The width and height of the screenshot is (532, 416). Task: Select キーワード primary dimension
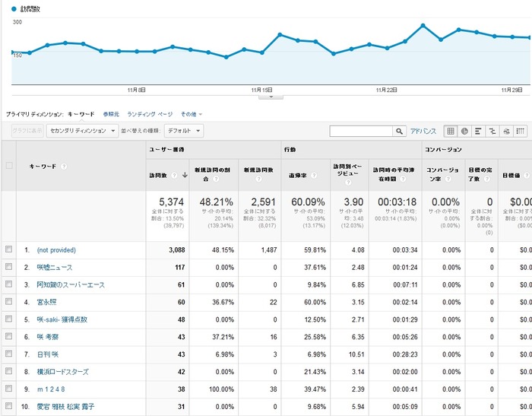81,114
